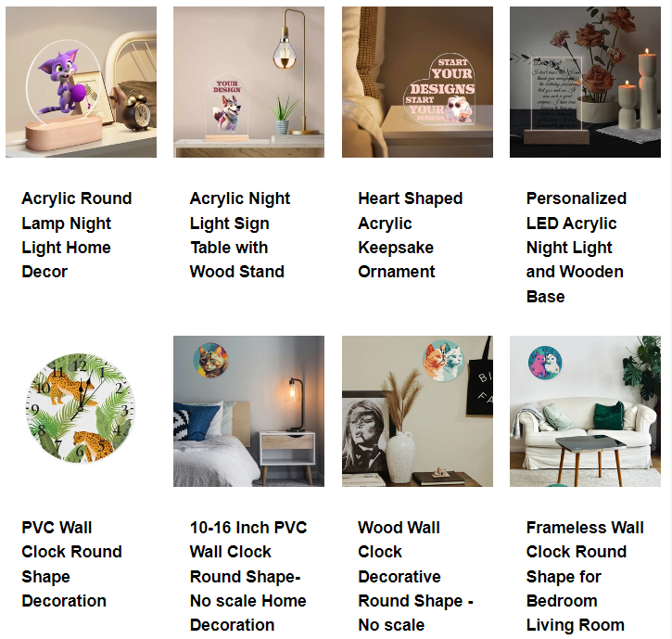The height and width of the screenshot is (639, 672).
Task: Open PVC Wall Clock Round Shape Decoration link
Action: click(72, 564)
